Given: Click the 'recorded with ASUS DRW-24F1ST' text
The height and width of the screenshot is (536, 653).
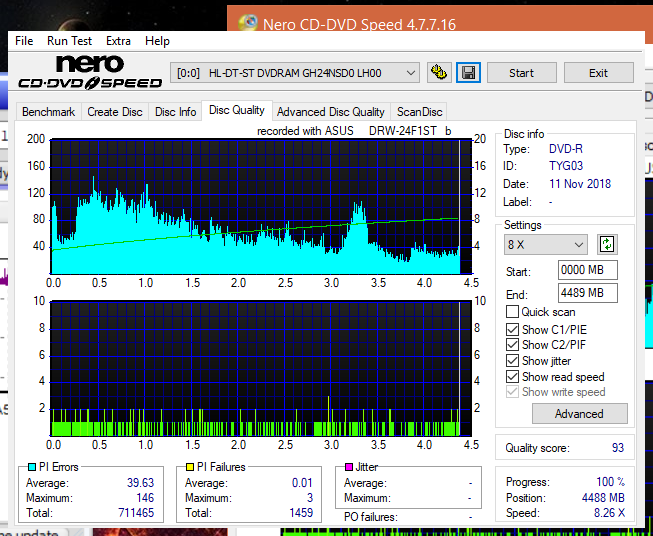Looking at the screenshot, I should [x=354, y=131].
